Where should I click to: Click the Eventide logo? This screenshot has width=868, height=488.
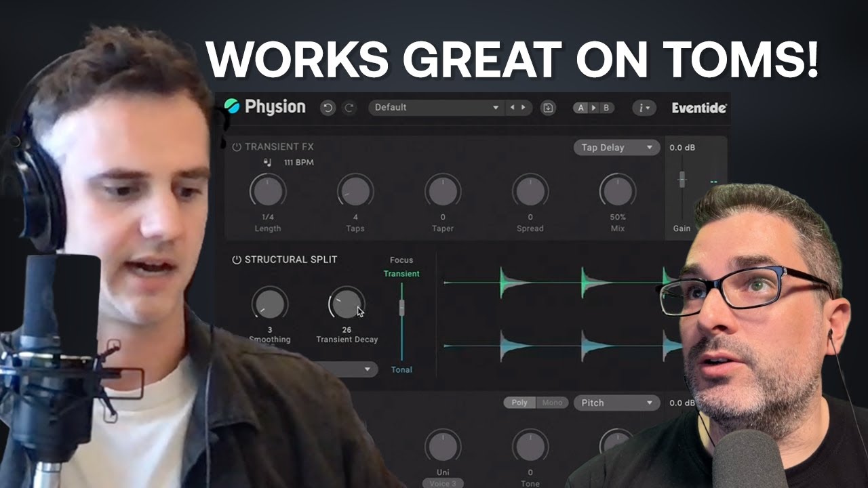699,108
